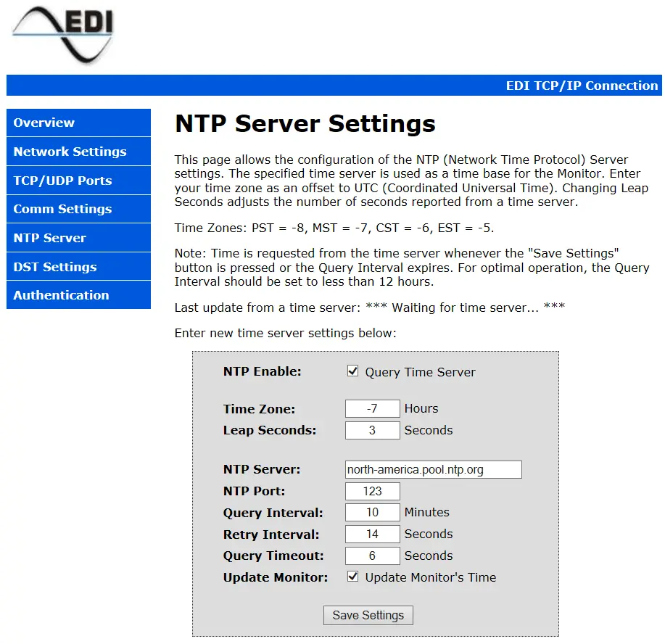Select the NTP Server address field
The height and width of the screenshot is (644, 665).
[433, 469]
